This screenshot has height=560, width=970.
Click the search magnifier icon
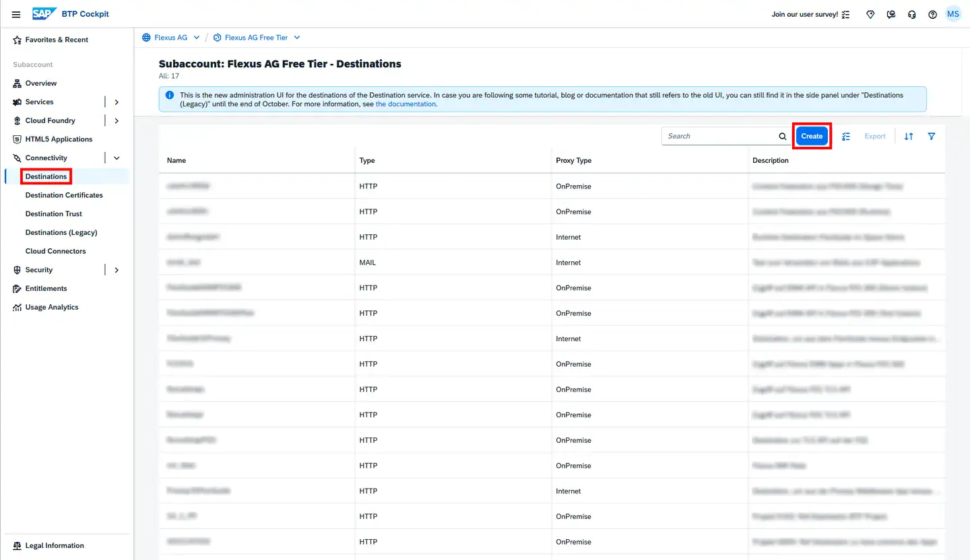pos(782,136)
